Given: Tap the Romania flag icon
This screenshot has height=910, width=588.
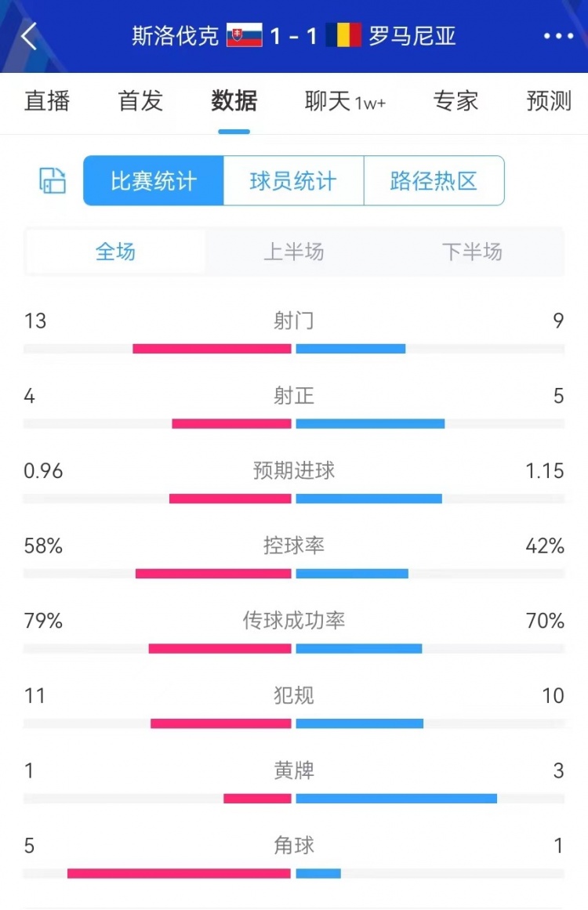Looking at the screenshot, I should [x=343, y=35].
